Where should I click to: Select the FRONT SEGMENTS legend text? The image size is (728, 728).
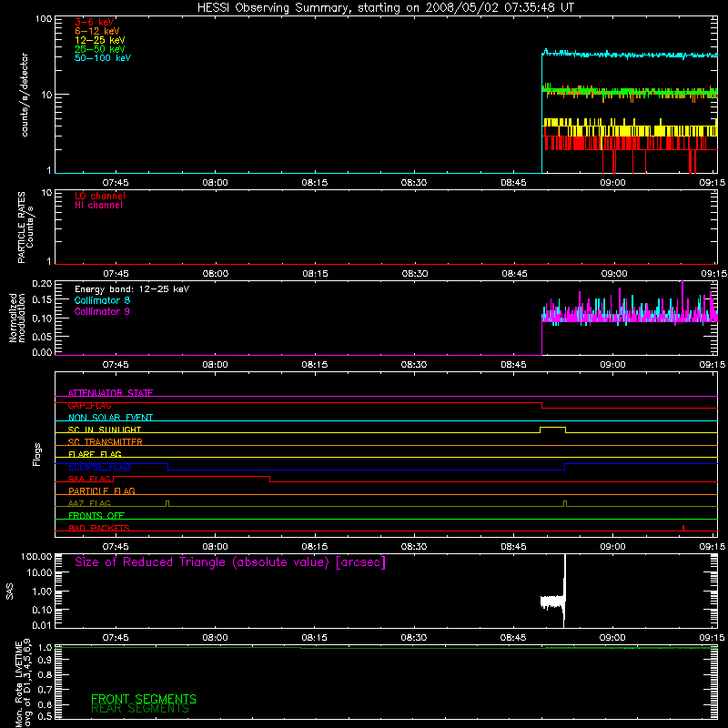[144, 699]
